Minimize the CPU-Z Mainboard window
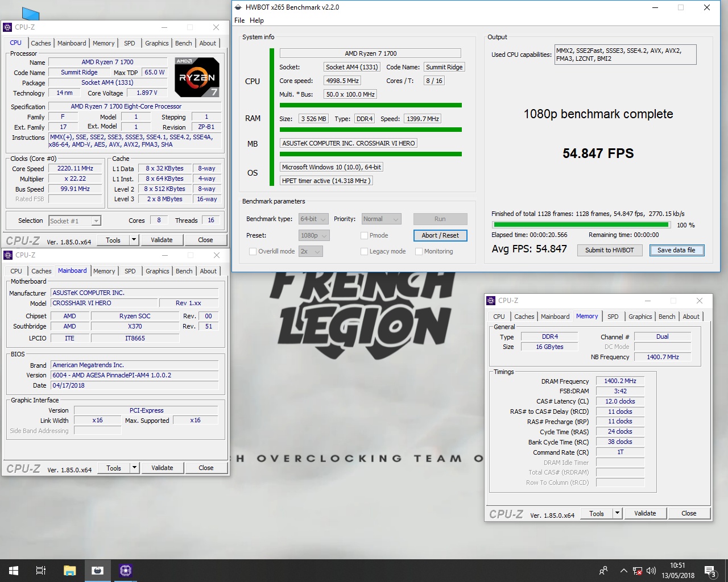Viewport: 728px width, 582px height. pyautogui.click(x=165, y=255)
